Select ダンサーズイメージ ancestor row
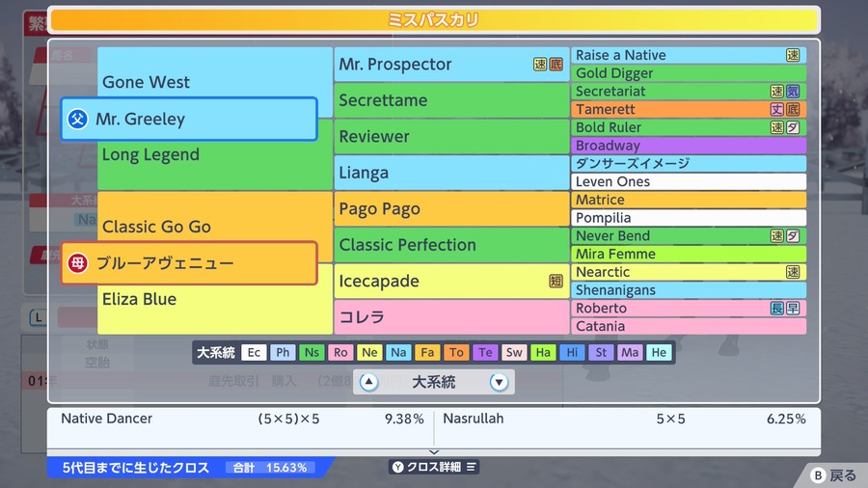Viewport: 868px width, 488px height. click(x=688, y=163)
